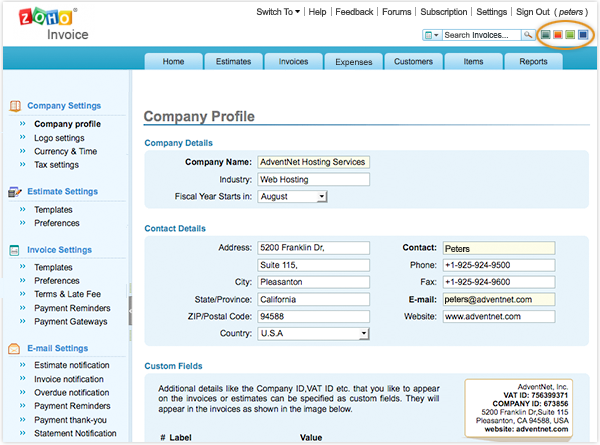Open the Subscription link

point(444,12)
